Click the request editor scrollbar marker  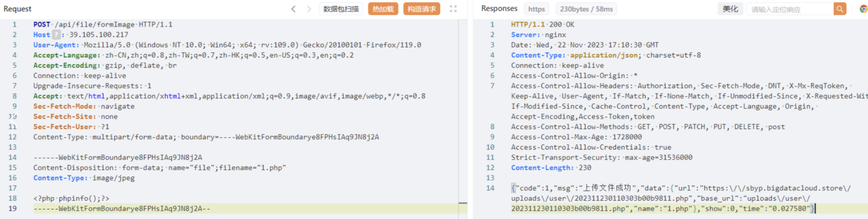(x=463, y=204)
